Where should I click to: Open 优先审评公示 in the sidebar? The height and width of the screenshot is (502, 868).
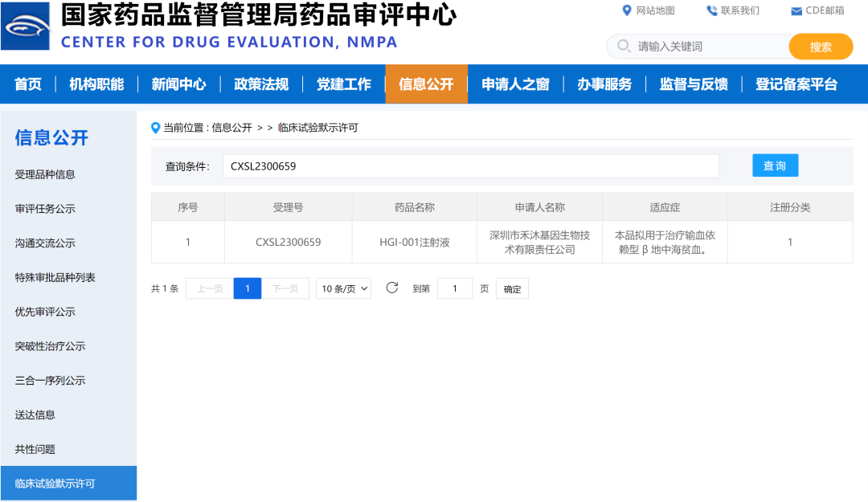pos(50,312)
